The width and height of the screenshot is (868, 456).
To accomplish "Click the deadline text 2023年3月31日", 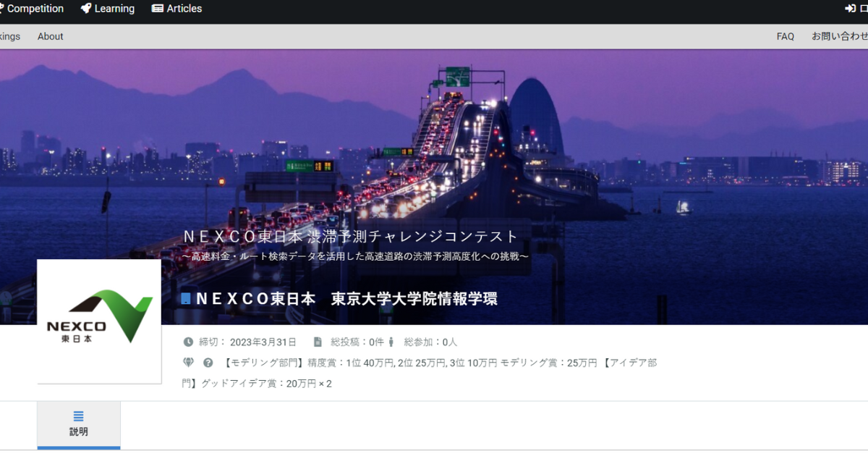I will [263, 342].
